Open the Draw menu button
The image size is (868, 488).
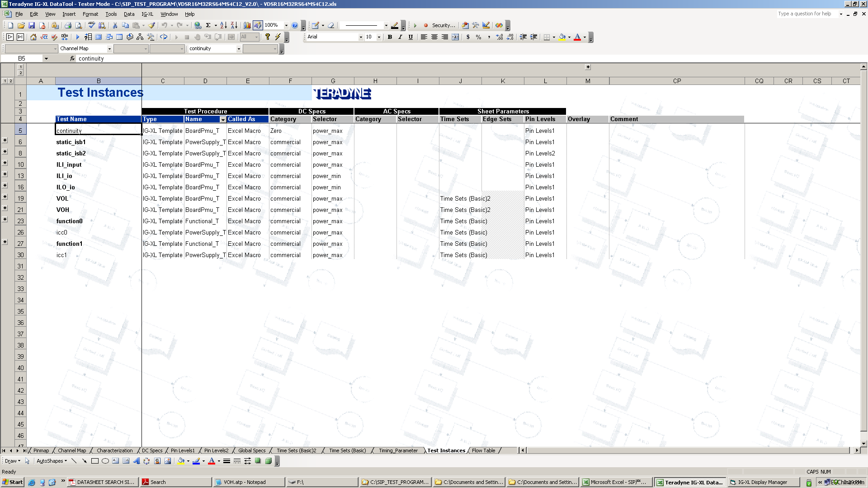(12, 461)
